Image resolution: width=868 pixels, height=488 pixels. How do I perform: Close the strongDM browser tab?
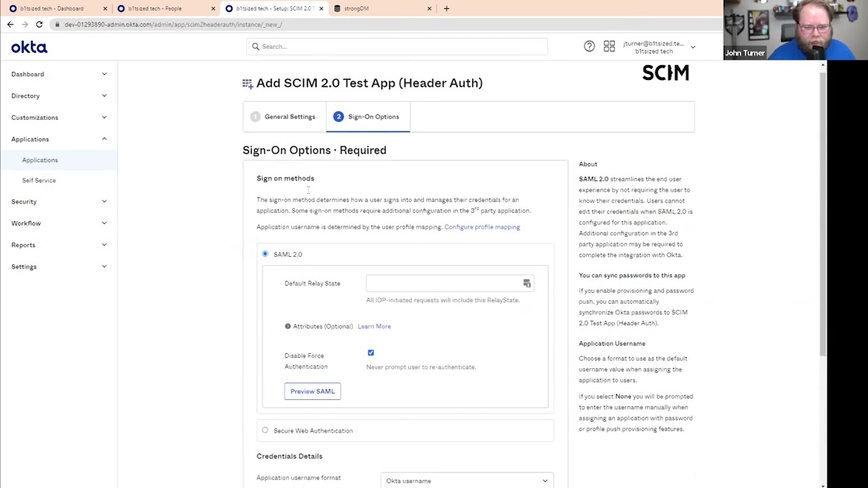point(429,9)
